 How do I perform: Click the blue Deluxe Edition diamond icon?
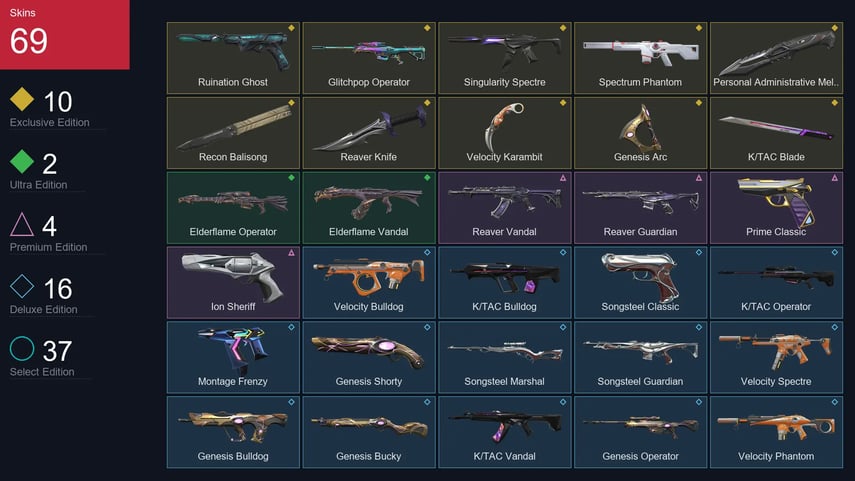click(x=22, y=286)
